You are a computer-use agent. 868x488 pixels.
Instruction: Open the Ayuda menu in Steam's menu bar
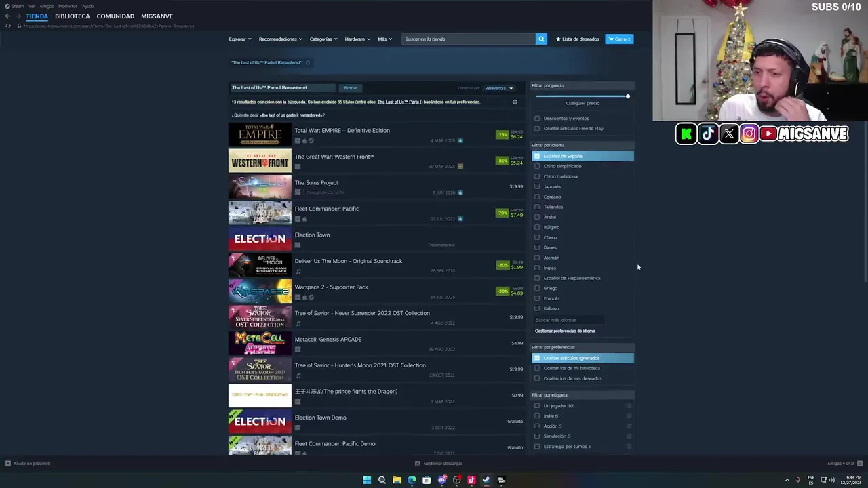point(88,6)
